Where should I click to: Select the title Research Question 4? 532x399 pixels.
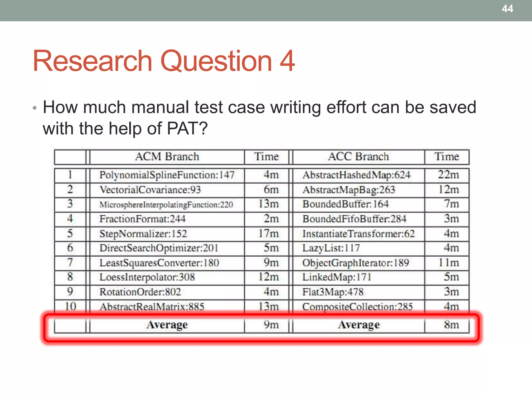click(164, 61)
